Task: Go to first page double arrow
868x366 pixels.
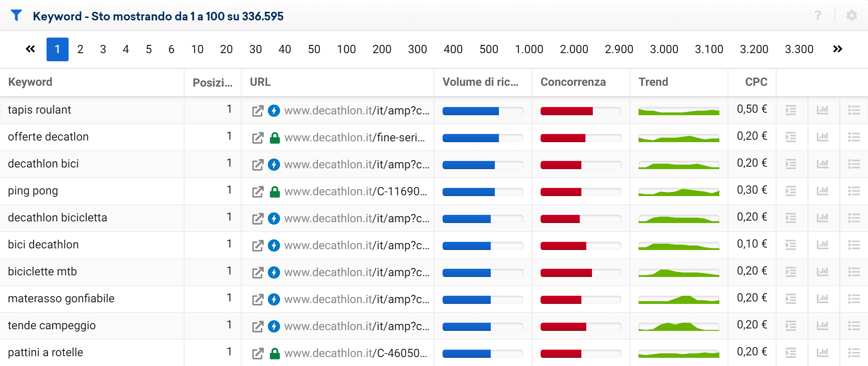Action: coord(31,49)
